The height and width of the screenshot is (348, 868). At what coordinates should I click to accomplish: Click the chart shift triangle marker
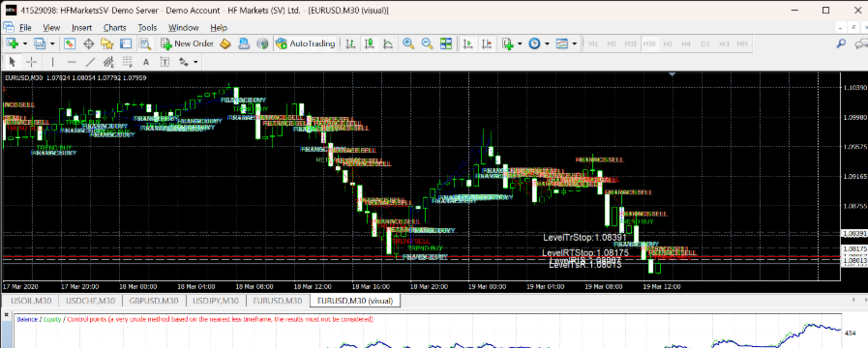click(673, 74)
